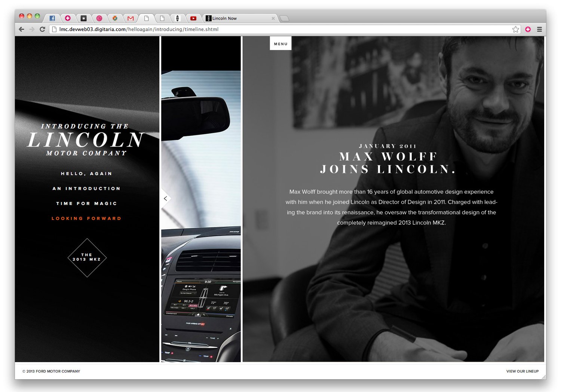Click the Max Wolff Joins Lincoln headline
561x392 pixels.
[x=387, y=163]
